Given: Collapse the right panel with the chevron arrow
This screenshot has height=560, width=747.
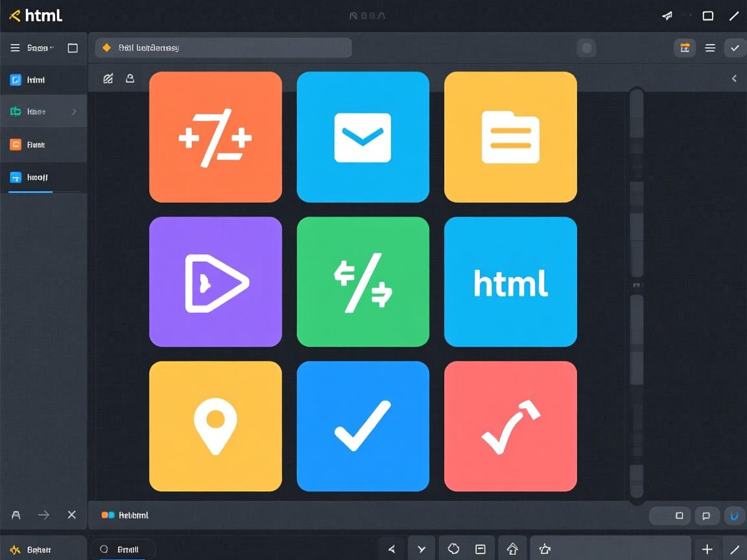Looking at the screenshot, I should point(734,78).
